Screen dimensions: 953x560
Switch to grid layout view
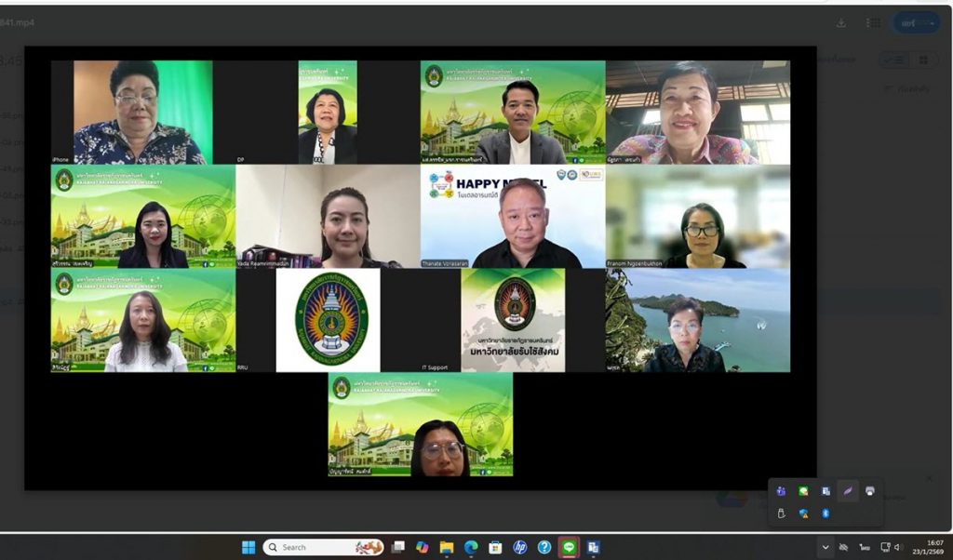tap(923, 60)
